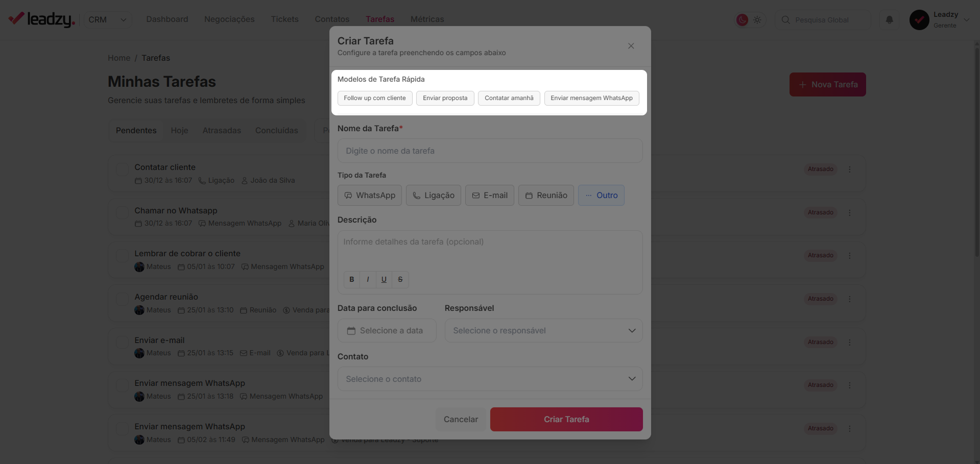The width and height of the screenshot is (980, 464).
Task: Switch to Atrasadas tab
Action: (x=222, y=131)
